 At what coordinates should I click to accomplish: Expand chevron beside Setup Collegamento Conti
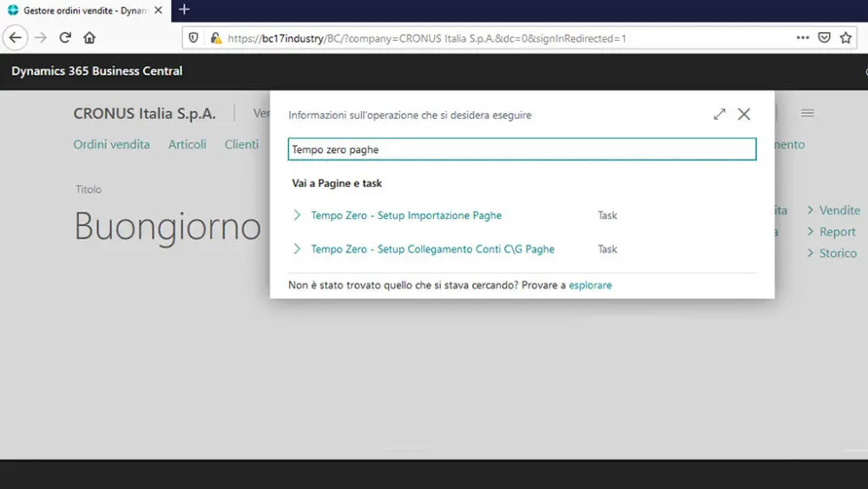tap(297, 249)
